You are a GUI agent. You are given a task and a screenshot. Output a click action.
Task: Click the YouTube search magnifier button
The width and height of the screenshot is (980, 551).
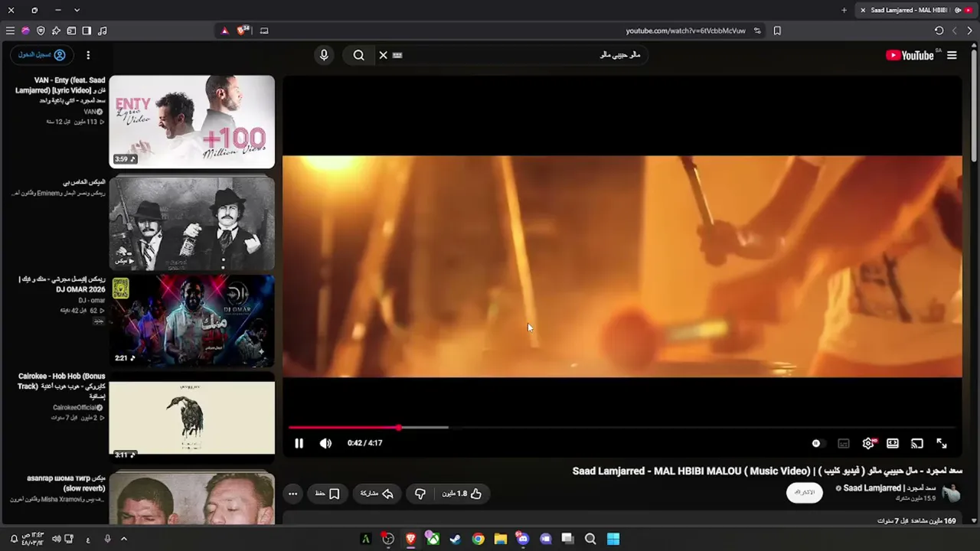coord(359,55)
